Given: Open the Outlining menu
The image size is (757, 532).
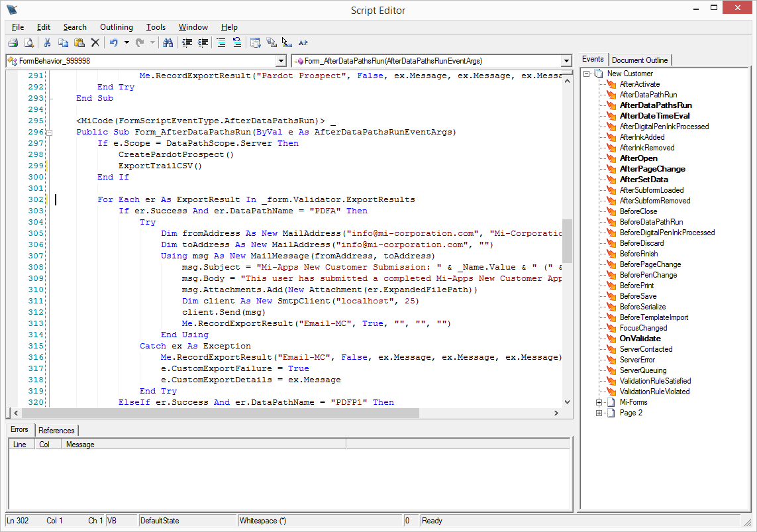Looking at the screenshot, I should coord(116,27).
